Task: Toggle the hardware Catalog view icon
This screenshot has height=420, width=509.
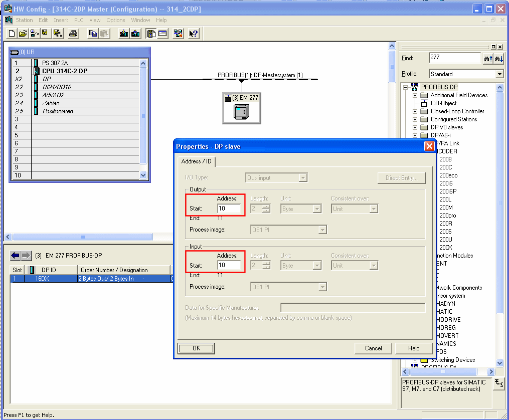Action: [150, 34]
